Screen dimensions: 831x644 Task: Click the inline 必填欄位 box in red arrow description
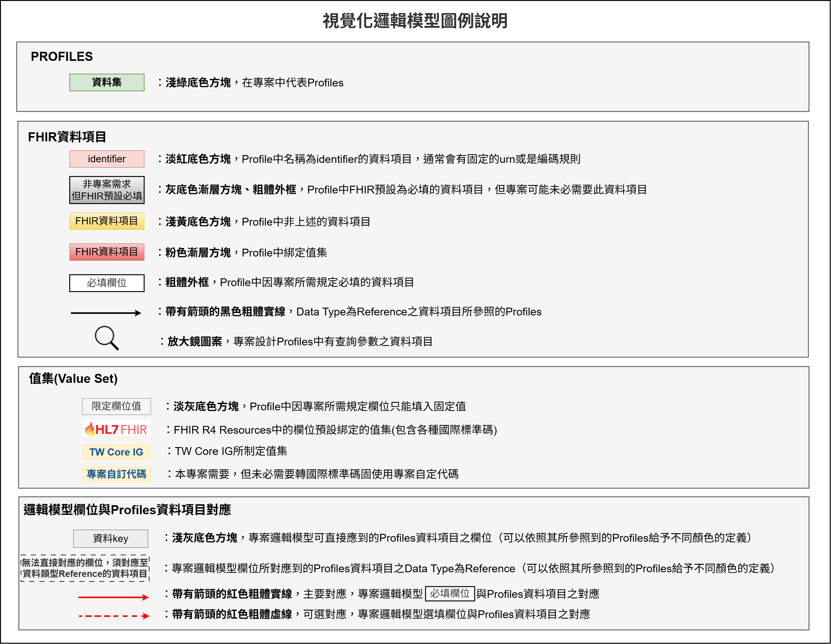pyautogui.click(x=450, y=593)
